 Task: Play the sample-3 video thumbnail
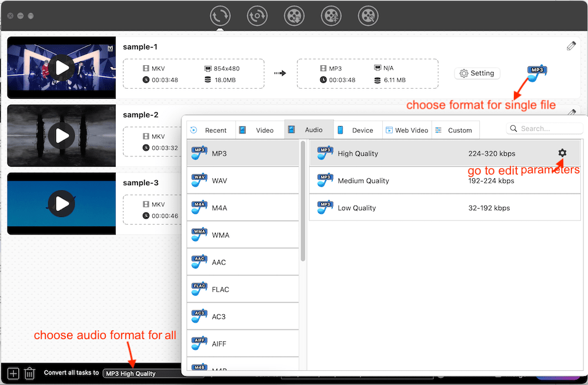click(62, 203)
